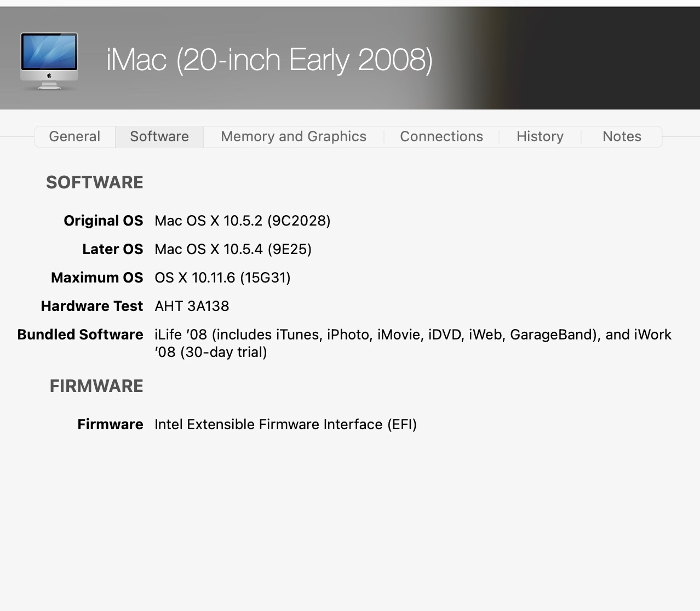The image size is (700, 611).
Task: Click the Later OS label
Action: 113,249
